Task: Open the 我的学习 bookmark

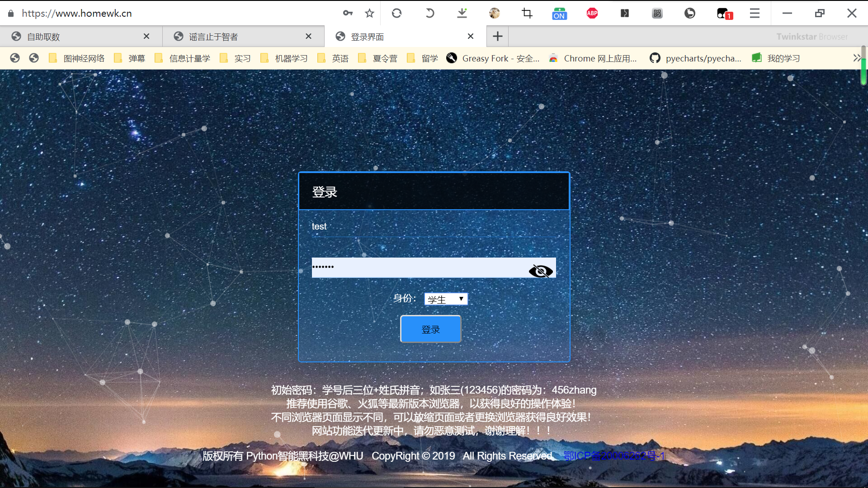Action: coord(776,58)
